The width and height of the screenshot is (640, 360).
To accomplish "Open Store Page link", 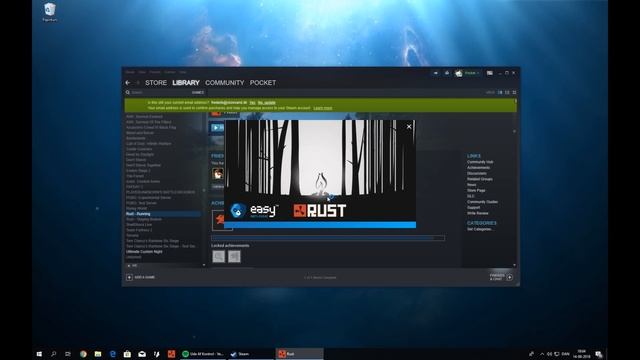I will 476,191.
